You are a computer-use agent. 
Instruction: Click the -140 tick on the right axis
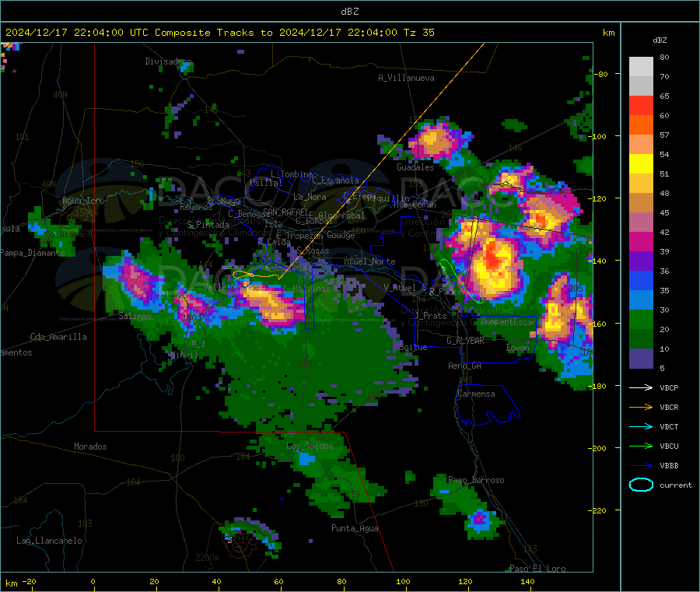click(x=600, y=261)
